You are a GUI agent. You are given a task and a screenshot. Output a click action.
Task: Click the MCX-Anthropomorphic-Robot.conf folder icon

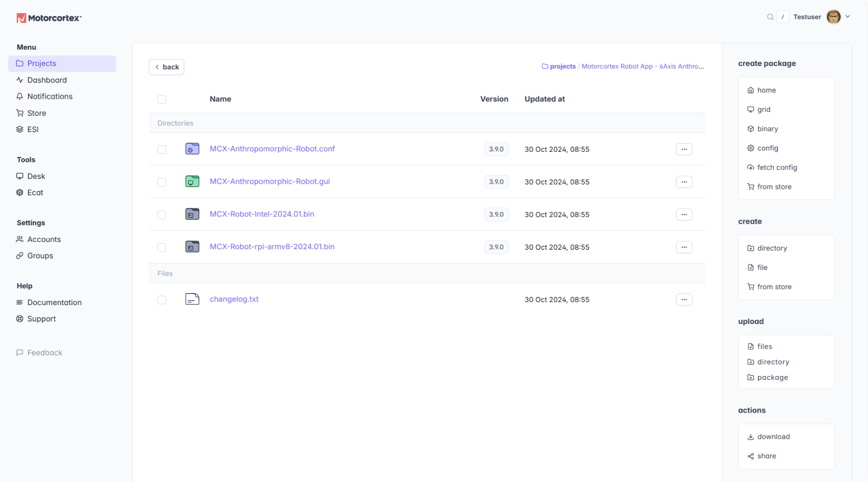coord(192,149)
